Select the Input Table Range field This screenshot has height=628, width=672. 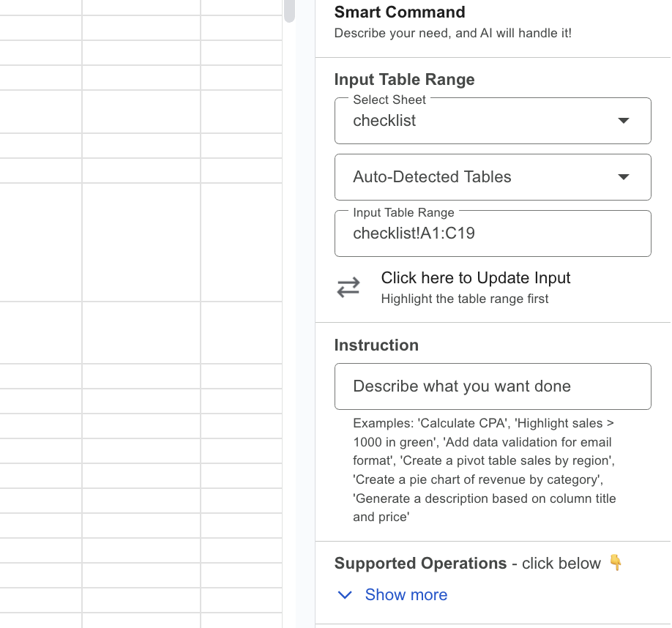click(x=492, y=233)
